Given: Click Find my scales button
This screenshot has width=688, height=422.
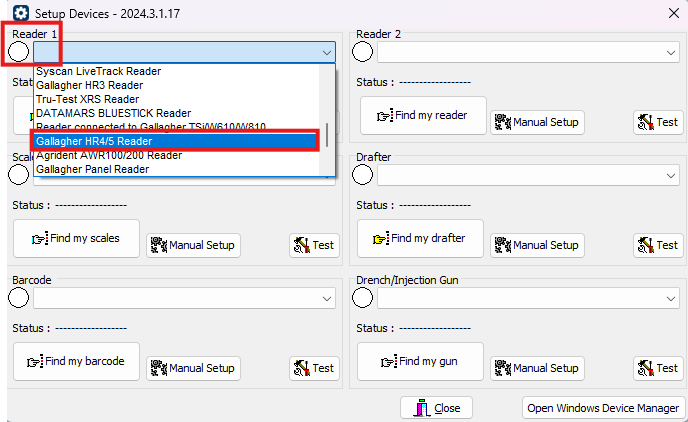Looking at the screenshot, I should (x=76, y=238).
